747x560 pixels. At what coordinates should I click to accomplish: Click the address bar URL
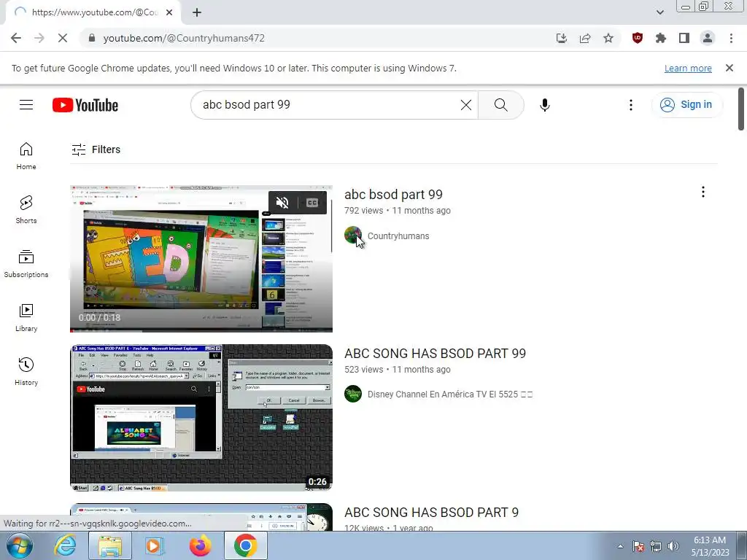tap(184, 38)
